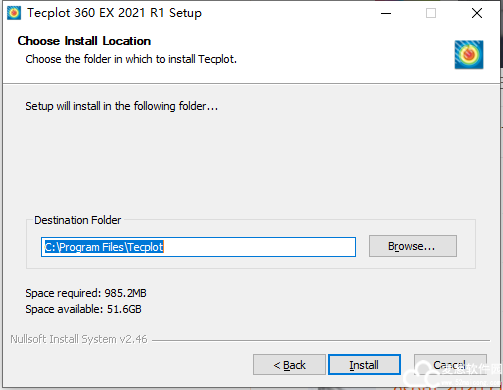
Task: Click the Tecplot icon in title bar
Action: point(14,13)
